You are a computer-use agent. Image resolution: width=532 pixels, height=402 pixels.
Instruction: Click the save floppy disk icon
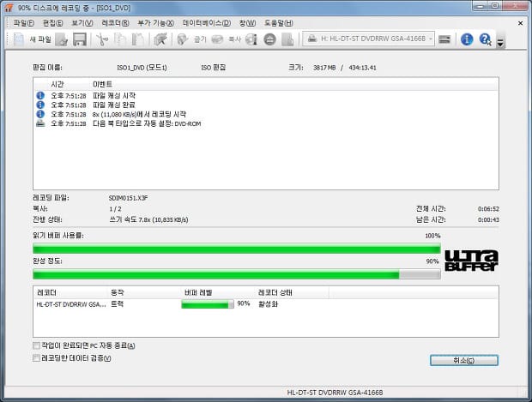(79, 39)
